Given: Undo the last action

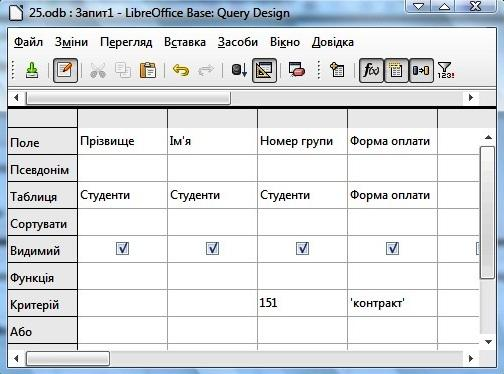Looking at the screenshot, I should click(x=181, y=70).
